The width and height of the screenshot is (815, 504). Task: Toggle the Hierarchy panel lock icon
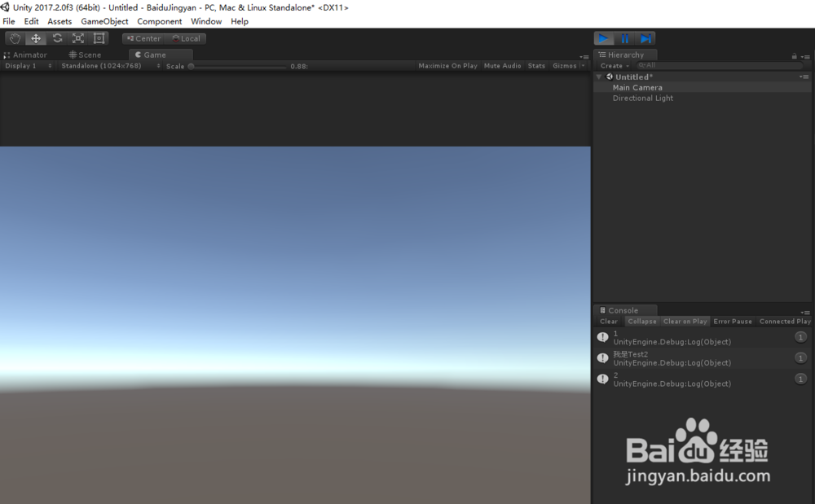794,56
